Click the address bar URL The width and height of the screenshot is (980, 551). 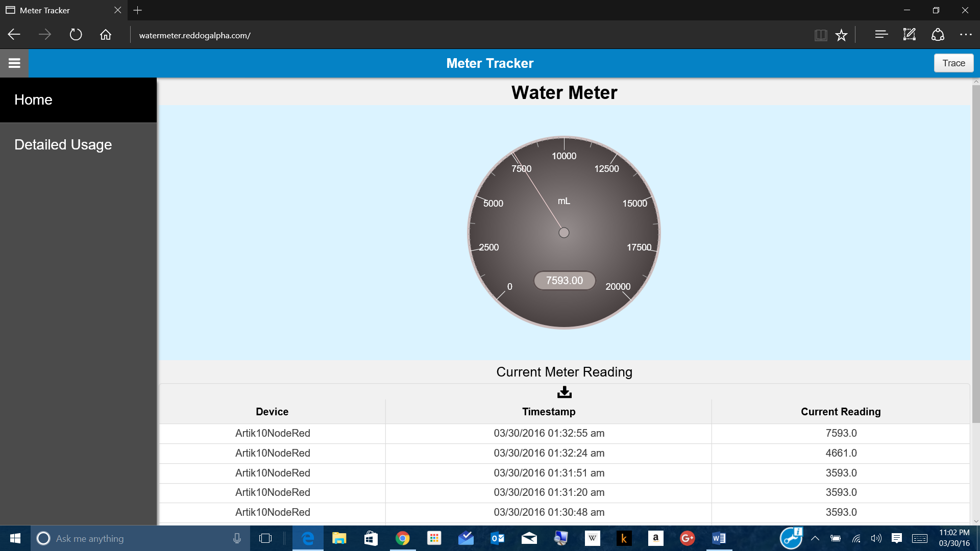pyautogui.click(x=194, y=36)
